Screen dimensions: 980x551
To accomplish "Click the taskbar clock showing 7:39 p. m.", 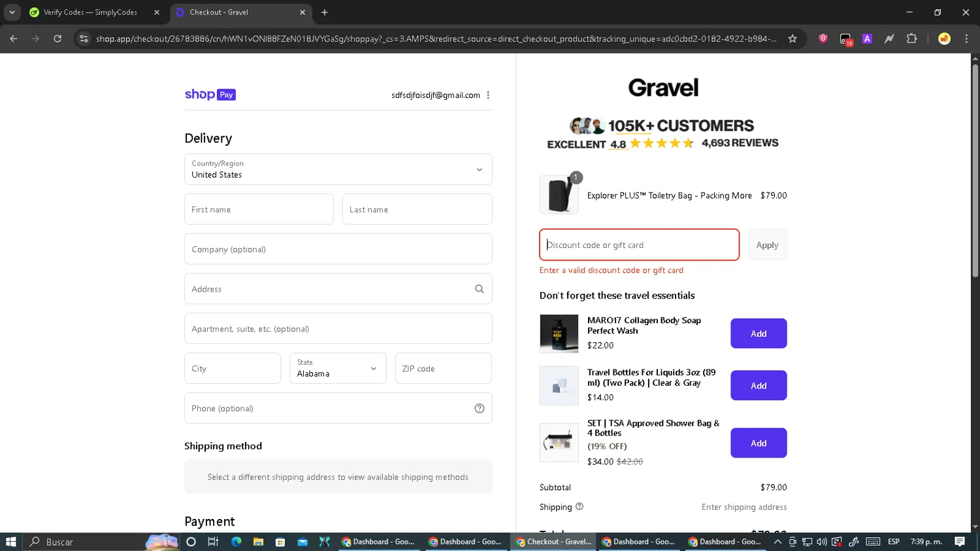I will coord(926,542).
